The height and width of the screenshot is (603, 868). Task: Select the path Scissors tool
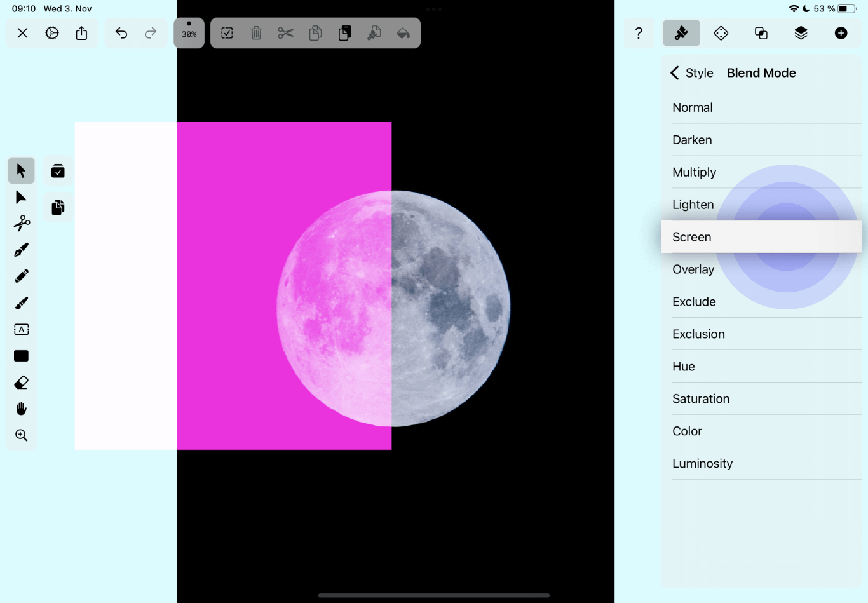21,223
